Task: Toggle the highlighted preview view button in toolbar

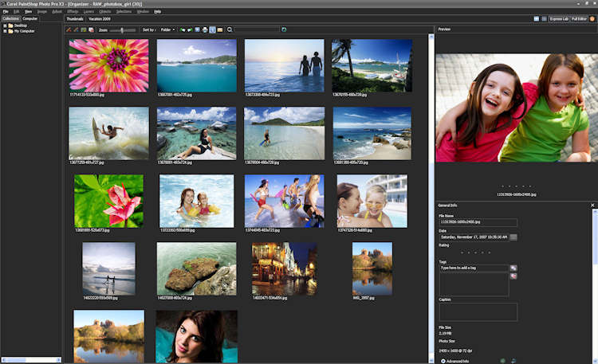Action: coord(211,29)
